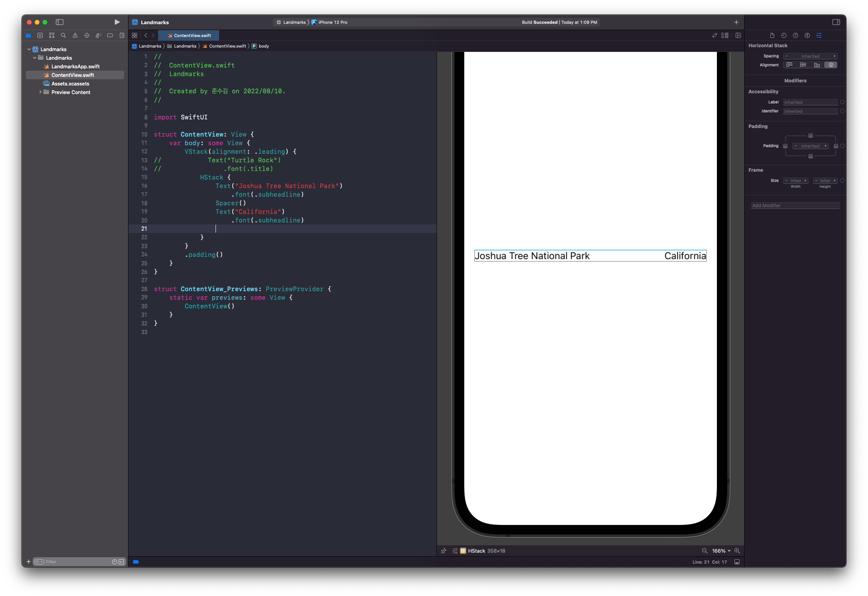Toggle the leading padding edge checkbox
The width and height of the screenshot is (868, 596).
click(x=785, y=146)
